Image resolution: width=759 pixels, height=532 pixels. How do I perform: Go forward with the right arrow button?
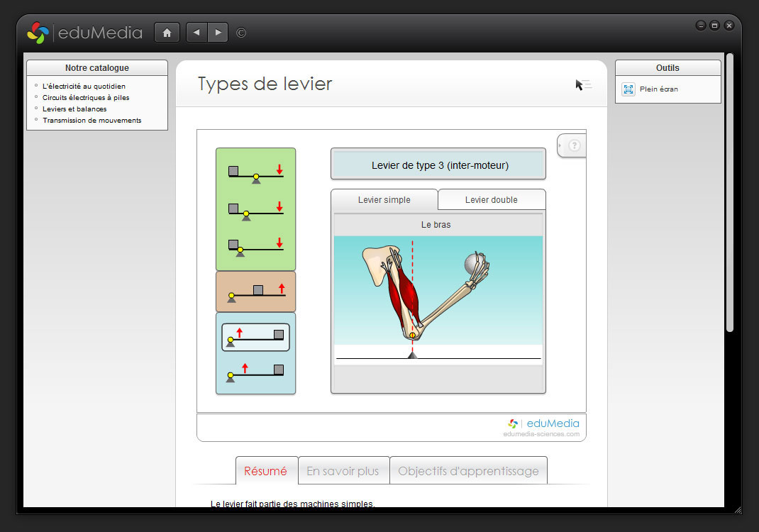coord(218,33)
